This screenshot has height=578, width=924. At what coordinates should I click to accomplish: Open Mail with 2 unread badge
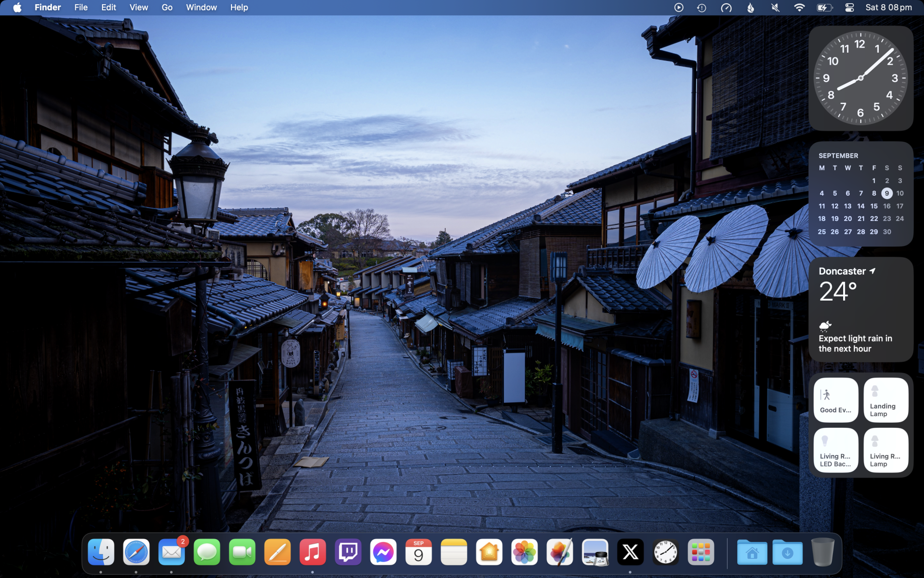click(171, 552)
